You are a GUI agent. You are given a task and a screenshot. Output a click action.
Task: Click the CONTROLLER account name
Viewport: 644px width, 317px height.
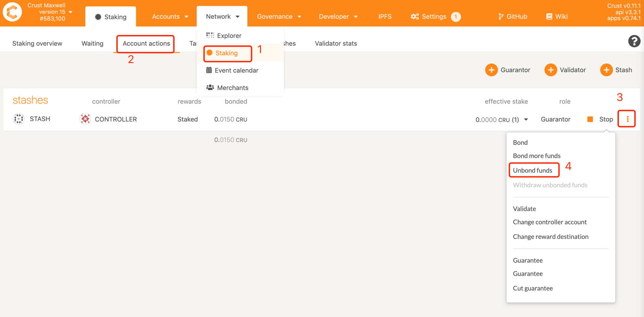(x=116, y=119)
